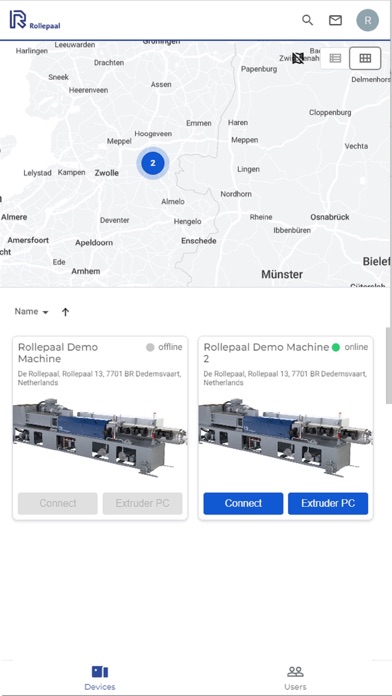The image size is (392, 696).
Task: Go to the Devices tab
Action: click(x=100, y=678)
